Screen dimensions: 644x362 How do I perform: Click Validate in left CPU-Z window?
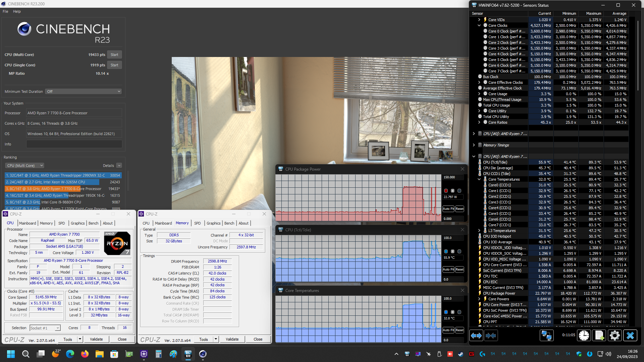coord(96,339)
